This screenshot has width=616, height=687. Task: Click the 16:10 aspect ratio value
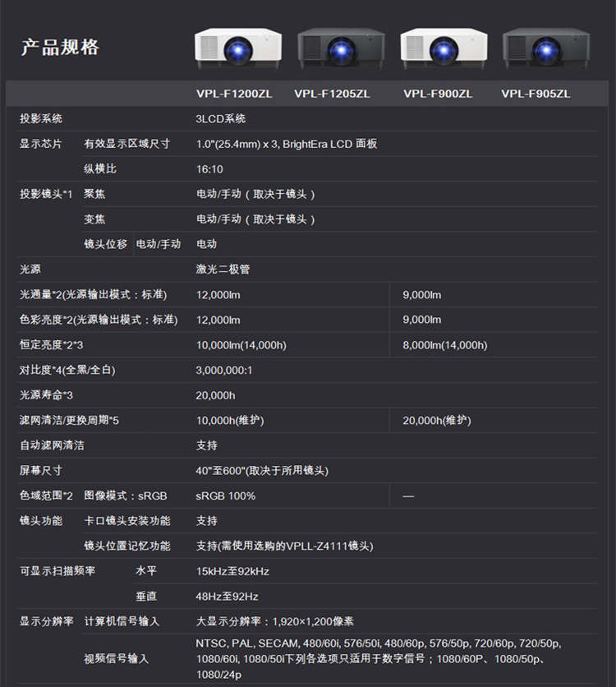[209, 168]
